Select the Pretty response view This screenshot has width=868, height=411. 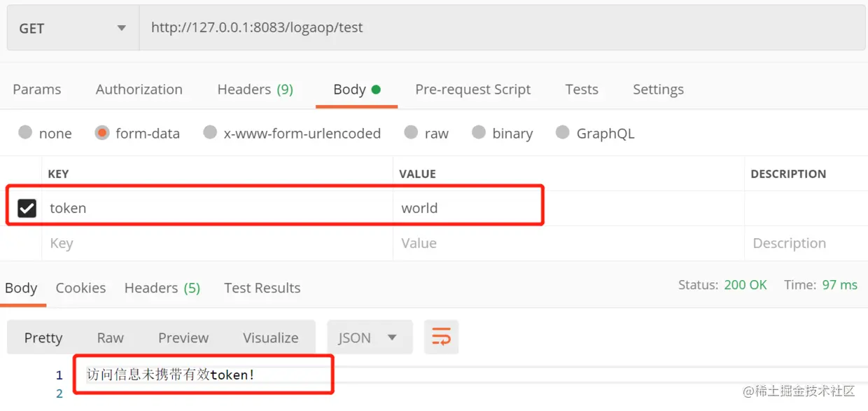(x=43, y=337)
